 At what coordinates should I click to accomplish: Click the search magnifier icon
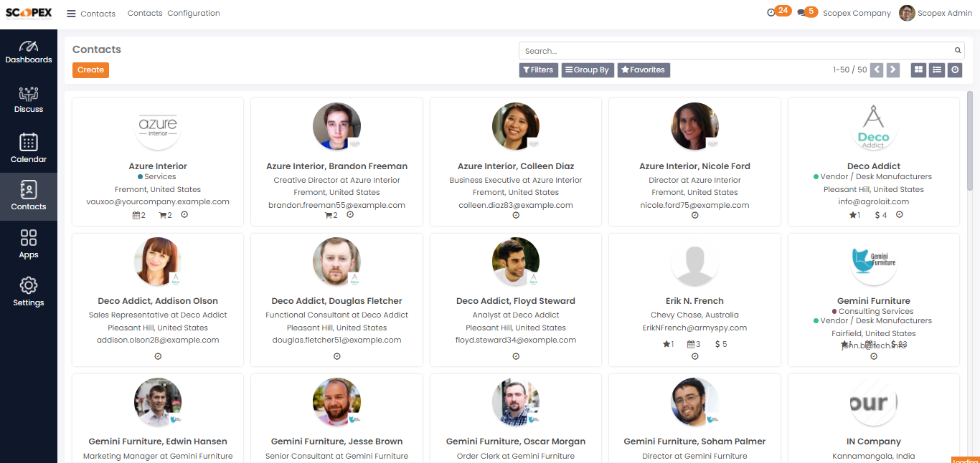tap(957, 51)
